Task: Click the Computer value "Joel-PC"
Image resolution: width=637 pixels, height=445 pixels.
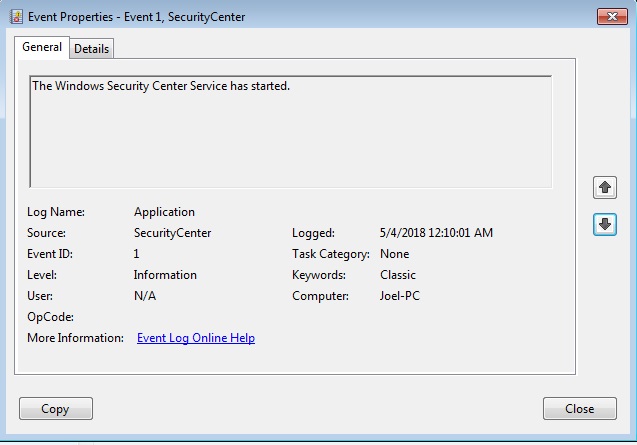Action: (402, 296)
